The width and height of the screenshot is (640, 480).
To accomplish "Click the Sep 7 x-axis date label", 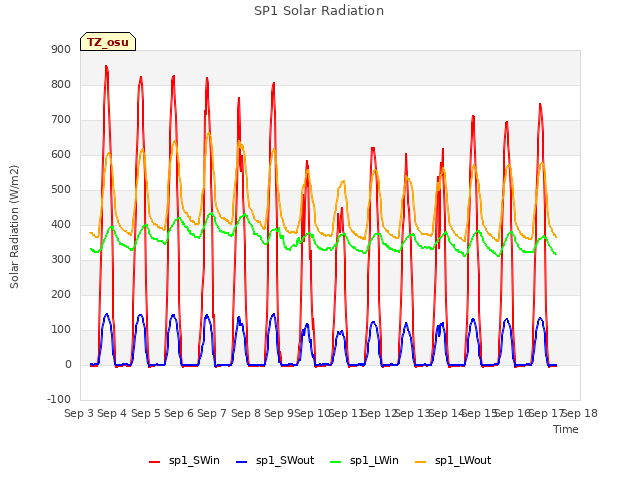I will click(x=212, y=413).
